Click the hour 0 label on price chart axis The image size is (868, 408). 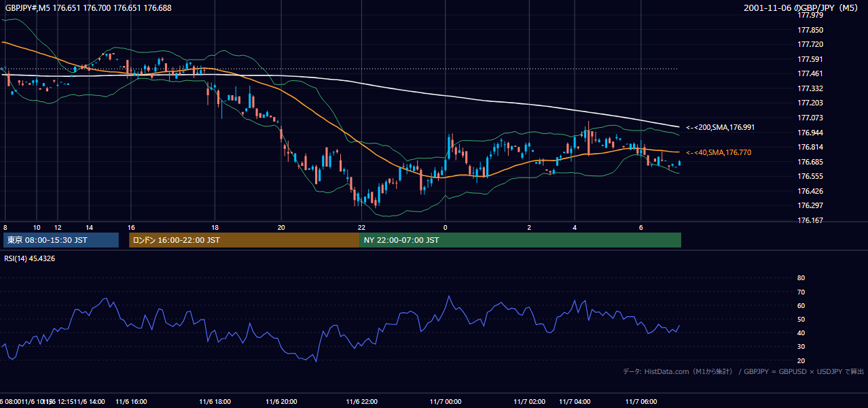pos(446,227)
